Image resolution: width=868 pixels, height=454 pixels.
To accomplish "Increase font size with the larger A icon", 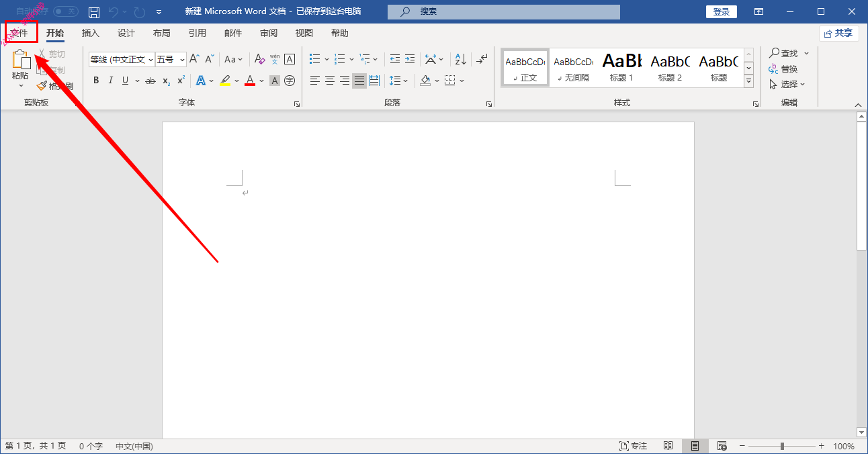I will coord(193,59).
